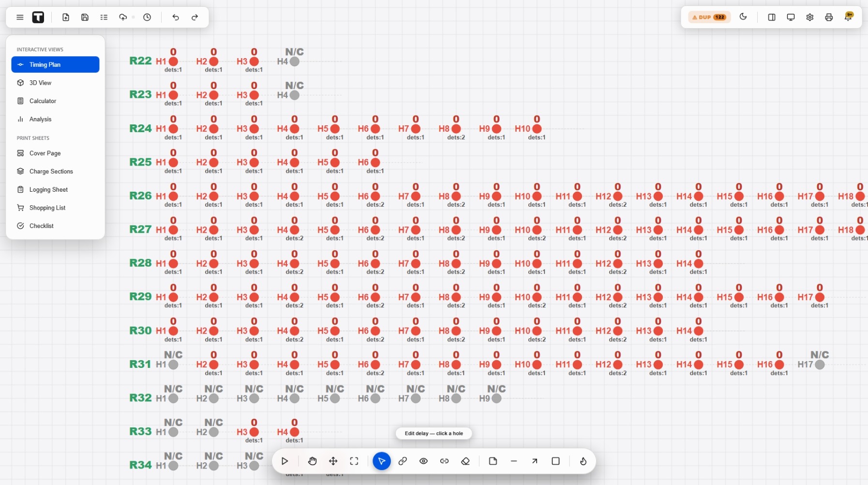868x485 pixels.
Task: Click the flame fire icon
Action: pyautogui.click(x=583, y=461)
